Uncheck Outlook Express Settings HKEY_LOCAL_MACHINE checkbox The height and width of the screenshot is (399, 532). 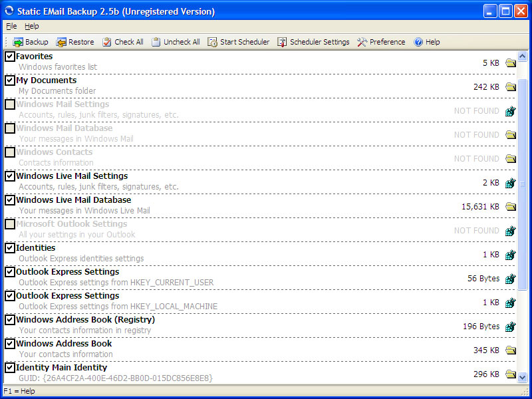[10, 295]
